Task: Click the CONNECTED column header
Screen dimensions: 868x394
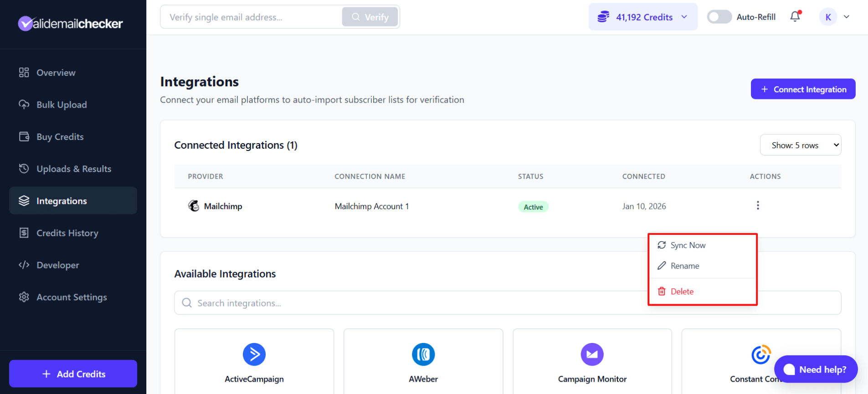Action: (x=644, y=176)
